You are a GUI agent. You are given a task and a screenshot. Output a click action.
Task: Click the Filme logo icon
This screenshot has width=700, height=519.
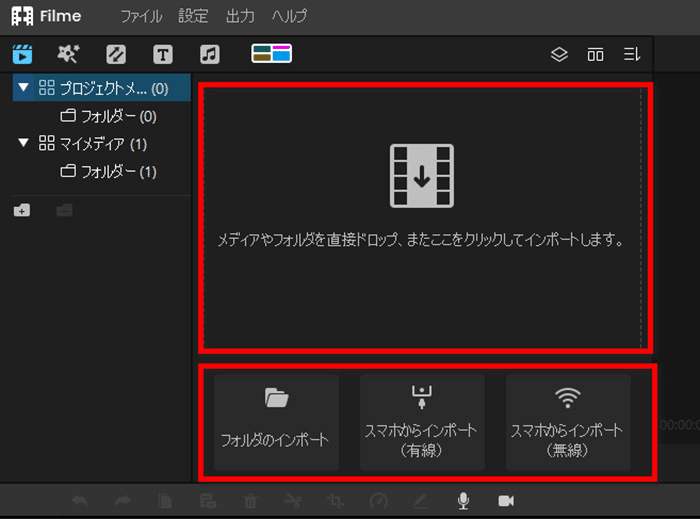(22, 17)
